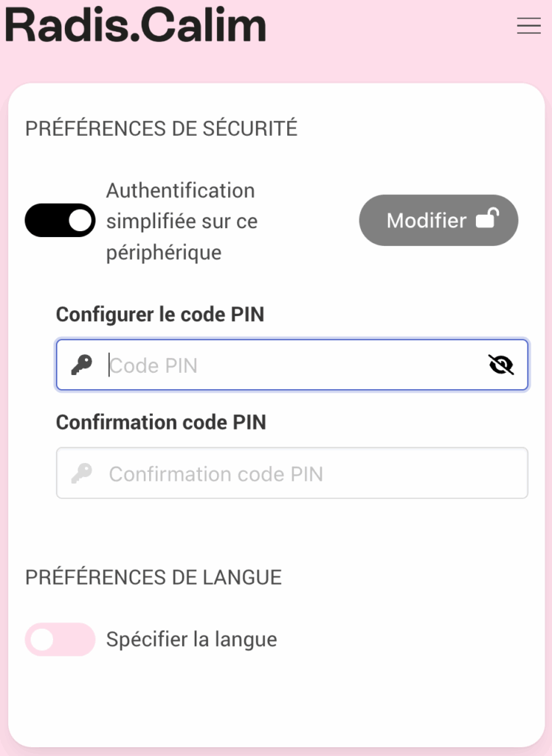
Task: Click the Spécifier la langue label
Action: pyautogui.click(x=192, y=639)
